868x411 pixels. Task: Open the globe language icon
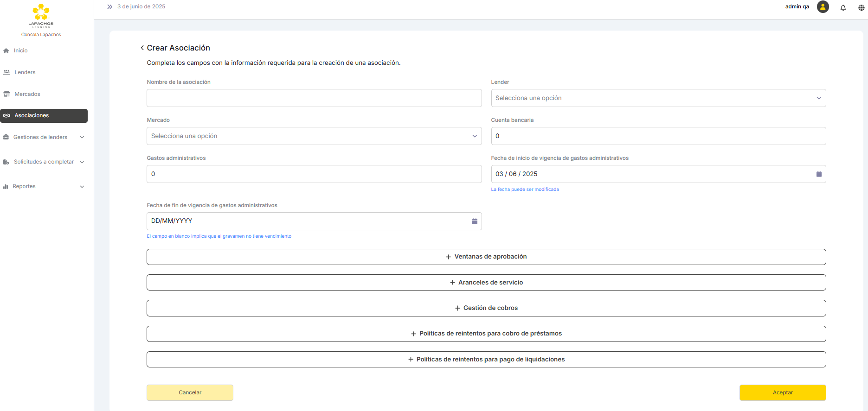(861, 7)
